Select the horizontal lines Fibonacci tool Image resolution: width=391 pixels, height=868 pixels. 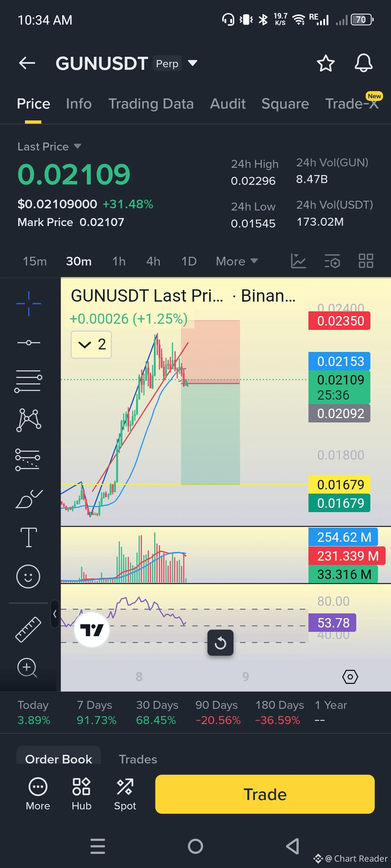[x=28, y=381]
